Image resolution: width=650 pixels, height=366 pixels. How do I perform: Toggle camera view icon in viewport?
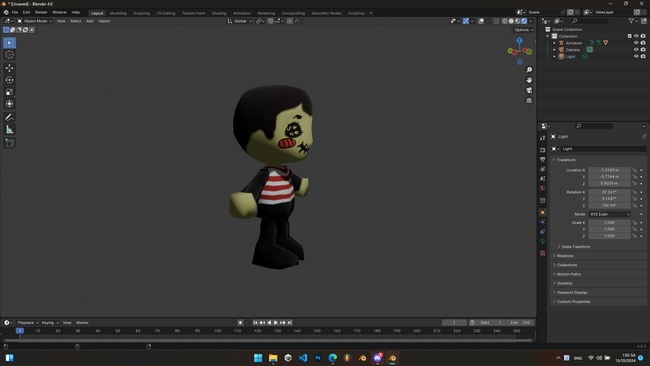(529, 90)
